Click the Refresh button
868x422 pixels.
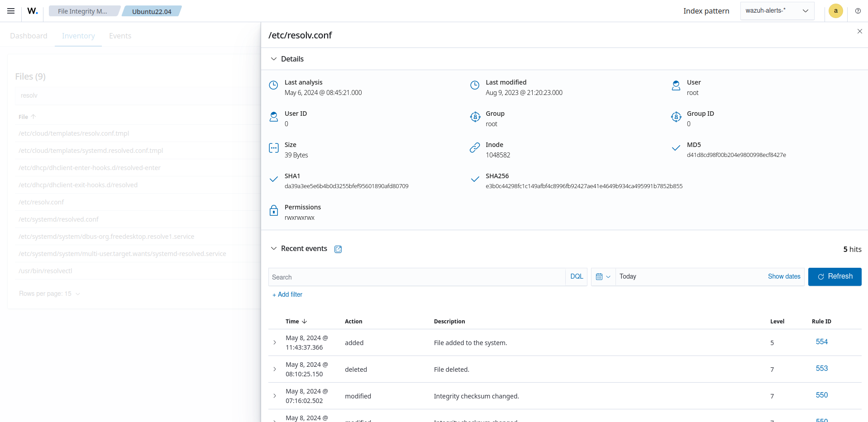[835, 277]
